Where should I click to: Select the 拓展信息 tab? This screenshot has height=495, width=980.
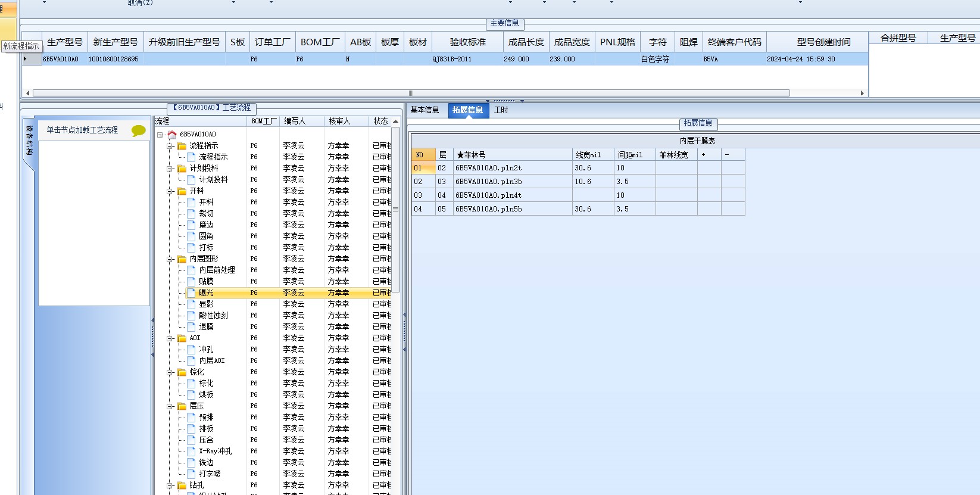coord(468,110)
